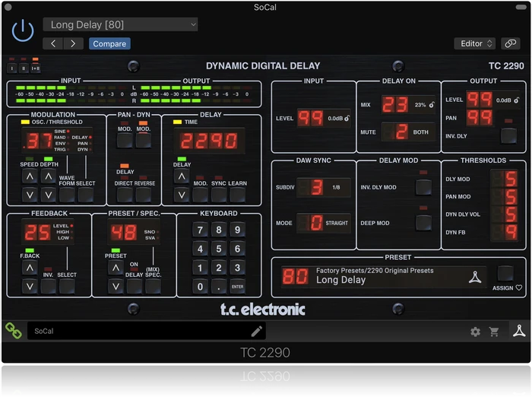Click keypad number 5

click(219, 249)
